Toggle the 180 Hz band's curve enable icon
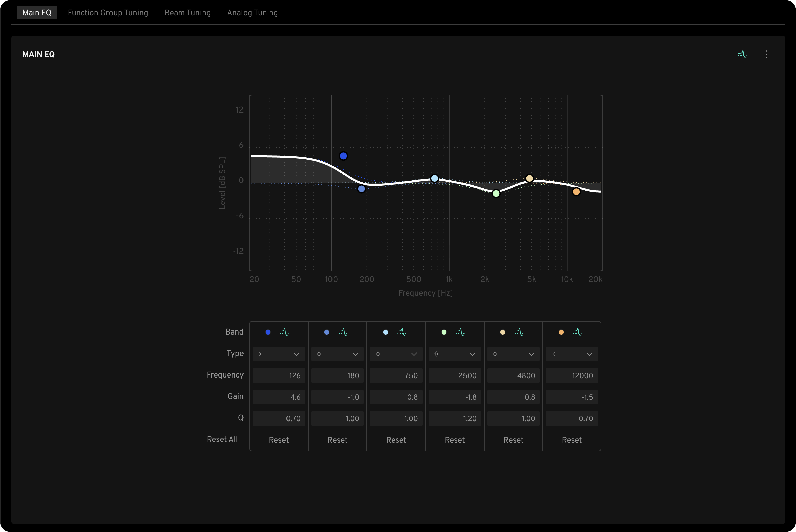Viewport: 796px width, 532px height. 343,332
